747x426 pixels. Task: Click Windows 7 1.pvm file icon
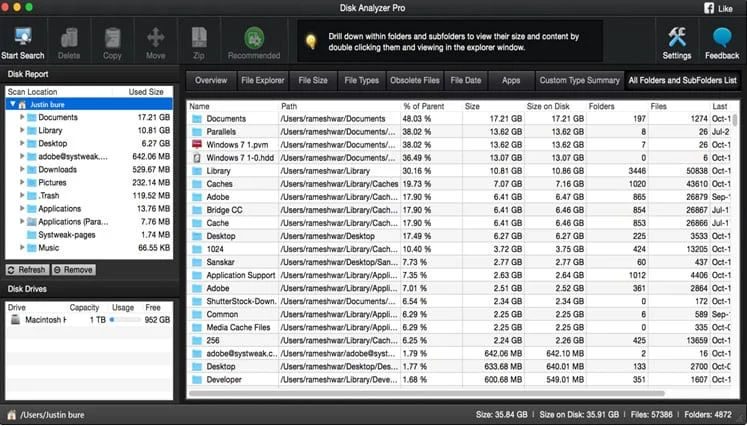197,144
